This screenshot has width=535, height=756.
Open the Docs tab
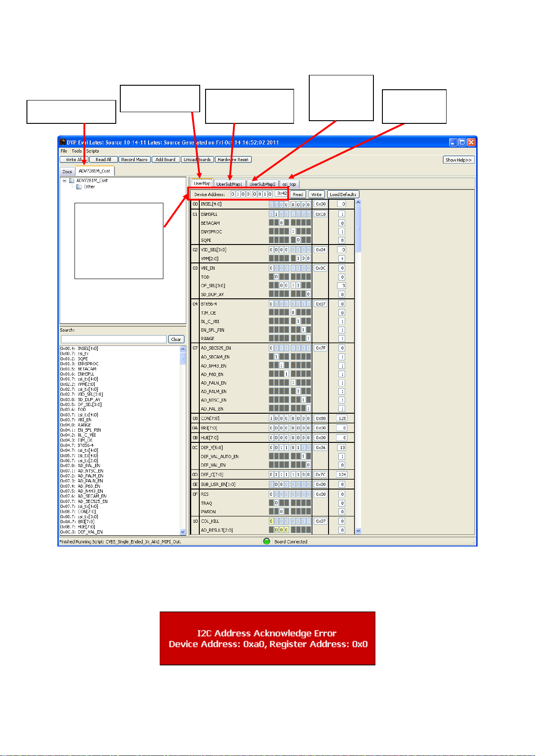click(x=67, y=171)
